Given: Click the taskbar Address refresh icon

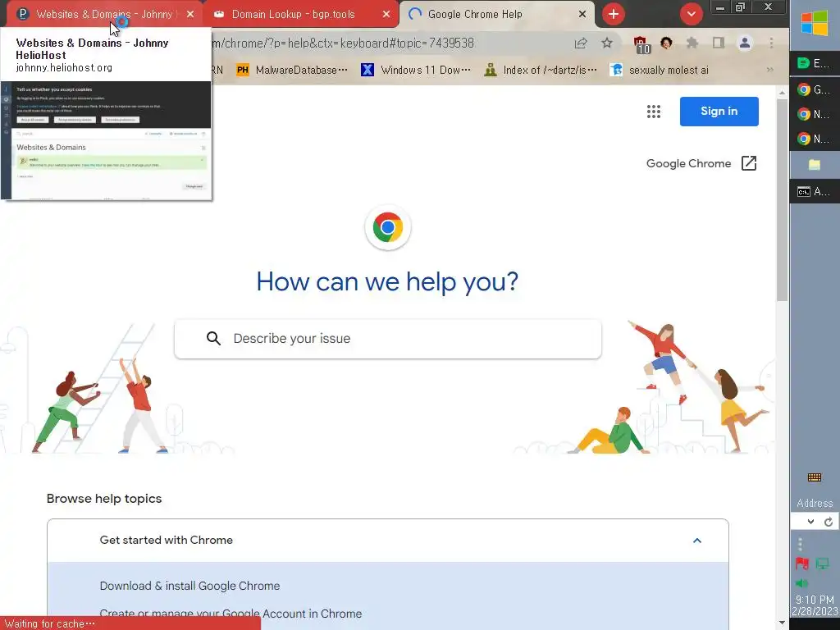Looking at the screenshot, I should click(829, 522).
